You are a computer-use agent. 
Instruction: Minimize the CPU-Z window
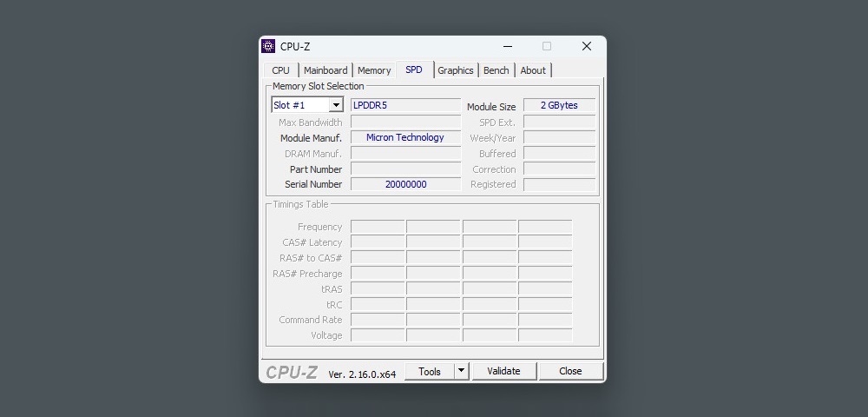click(x=507, y=47)
